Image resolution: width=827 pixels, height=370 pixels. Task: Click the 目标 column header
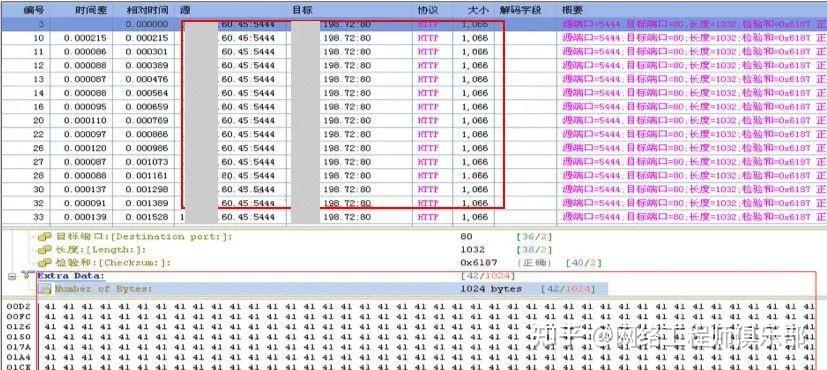(x=350, y=10)
